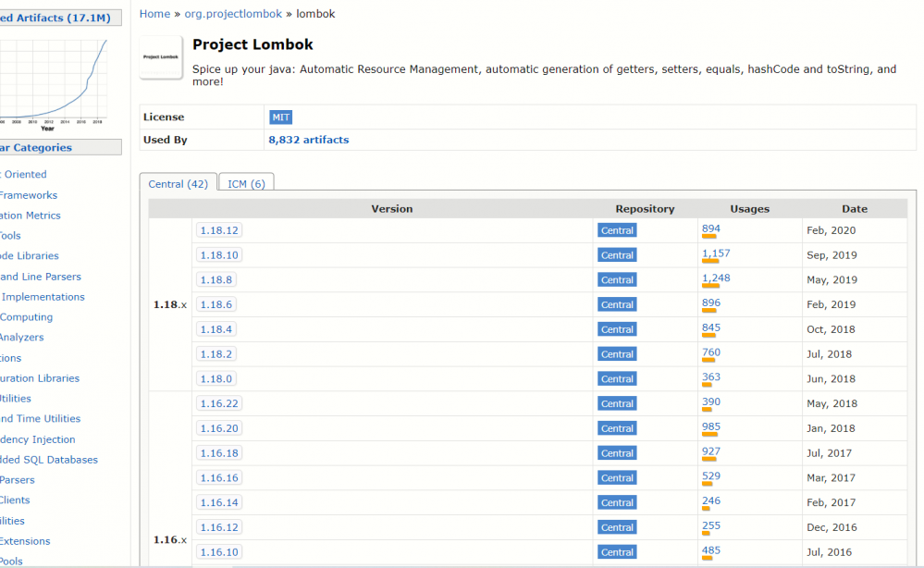Switch to the Central (42) tab
Viewport: 924px width, 568px height.
coord(178,184)
